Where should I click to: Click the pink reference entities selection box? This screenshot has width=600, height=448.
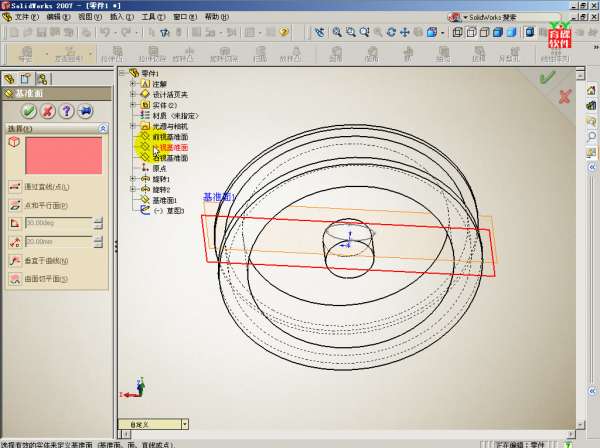click(x=63, y=156)
